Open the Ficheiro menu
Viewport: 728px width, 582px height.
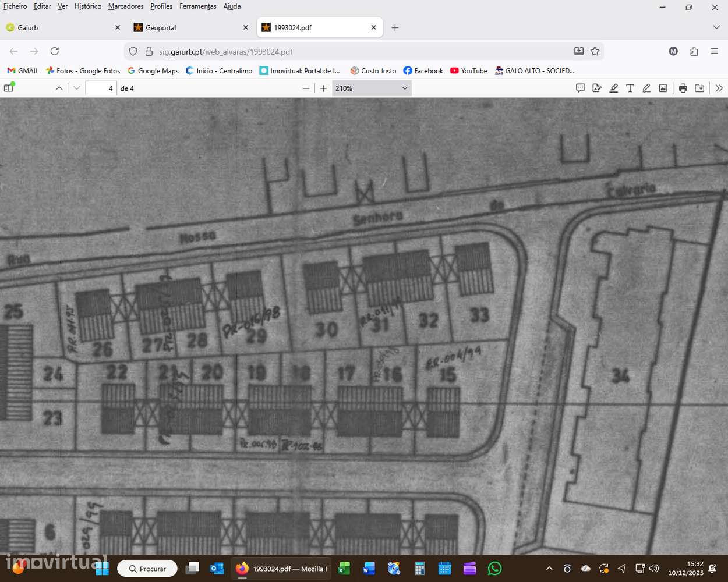[x=15, y=6]
